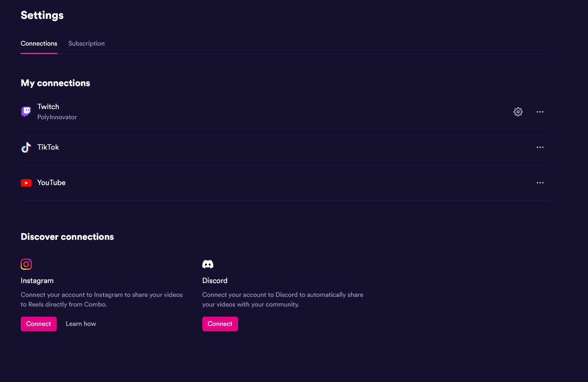Click the Discord community description text
This screenshot has width=588, height=382.
coord(283,300)
